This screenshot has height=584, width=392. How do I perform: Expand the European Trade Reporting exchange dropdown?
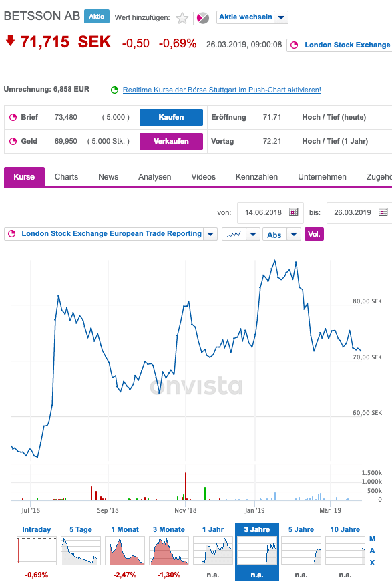[210, 234]
